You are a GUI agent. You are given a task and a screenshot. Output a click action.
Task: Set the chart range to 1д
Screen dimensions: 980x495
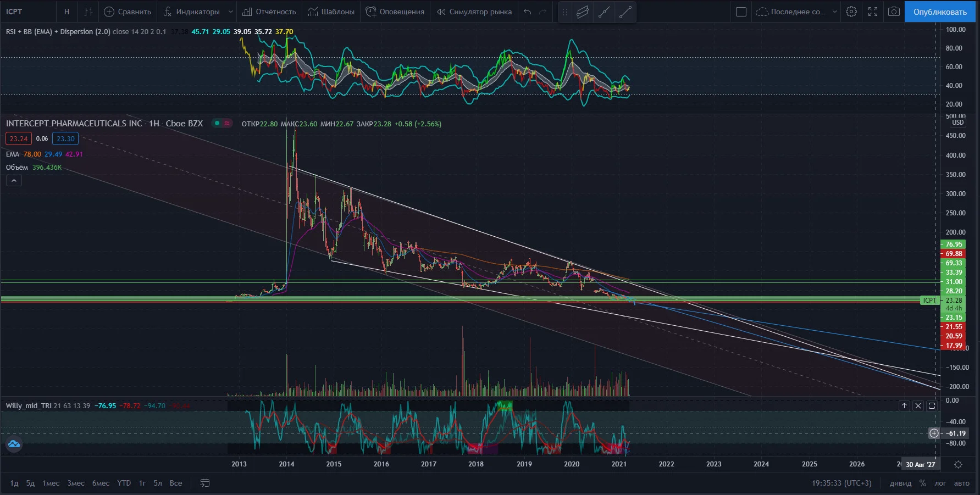pos(14,483)
